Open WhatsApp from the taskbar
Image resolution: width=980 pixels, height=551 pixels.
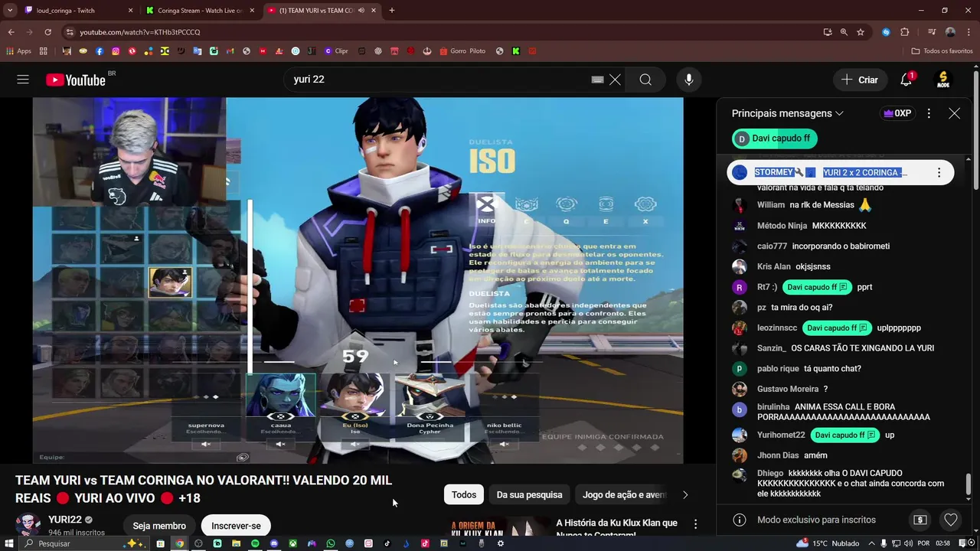coord(331,543)
